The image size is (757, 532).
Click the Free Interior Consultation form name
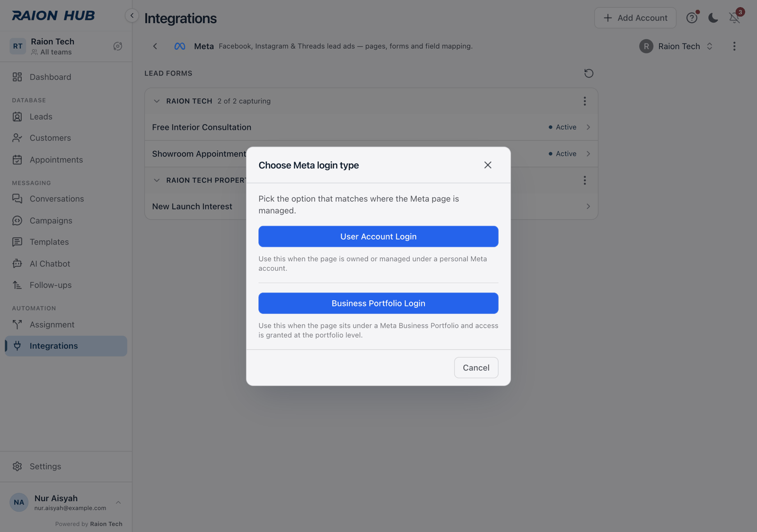[202, 127]
